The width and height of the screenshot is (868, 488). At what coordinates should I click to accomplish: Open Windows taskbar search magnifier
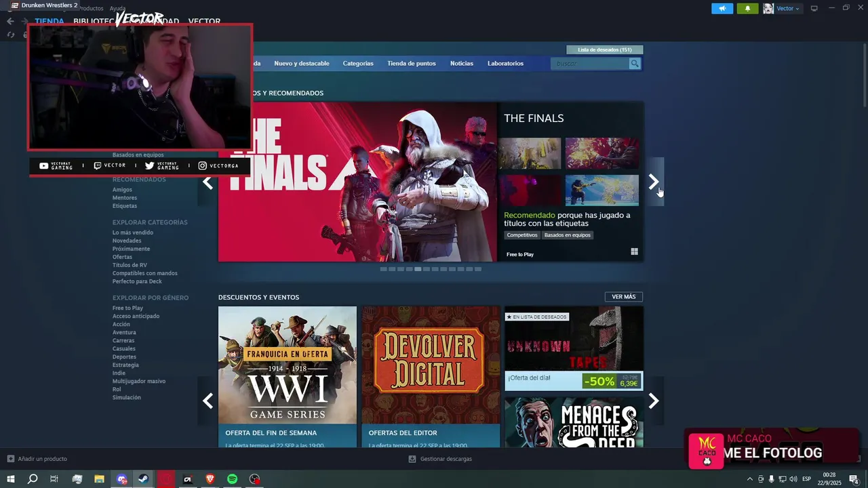(33, 479)
